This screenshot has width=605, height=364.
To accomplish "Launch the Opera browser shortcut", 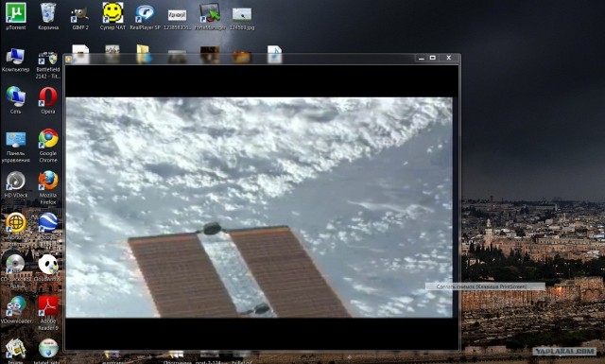I will click(48, 100).
